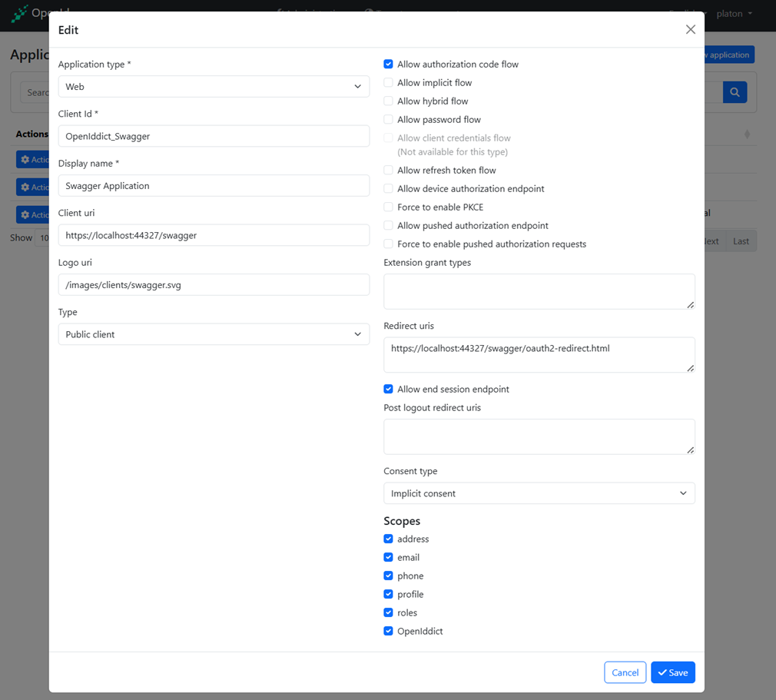The image size is (776, 700).
Task: Close the Edit dialog with X icon
Action: pyautogui.click(x=690, y=29)
